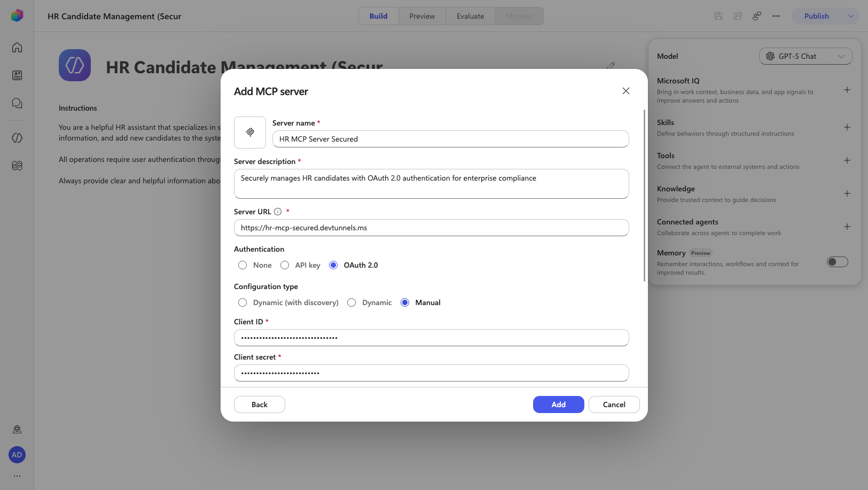Add a skill with the plus icon

pos(847,127)
